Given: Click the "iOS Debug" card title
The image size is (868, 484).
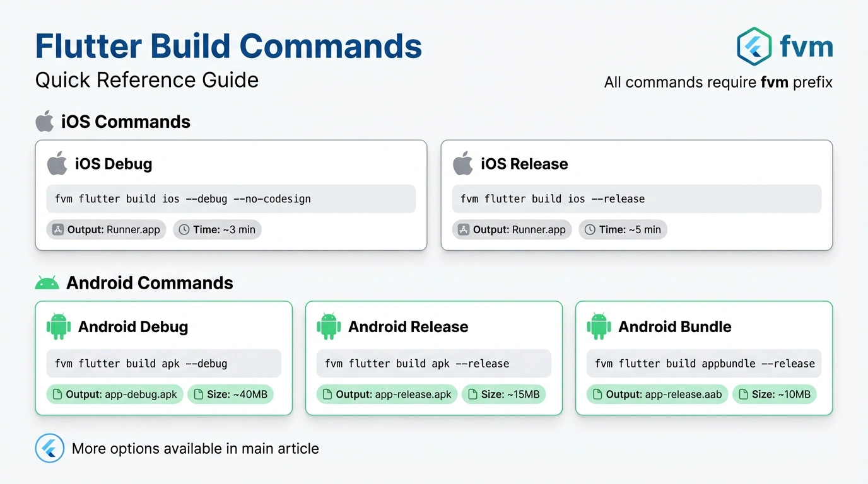Looking at the screenshot, I should click(114, 164).
